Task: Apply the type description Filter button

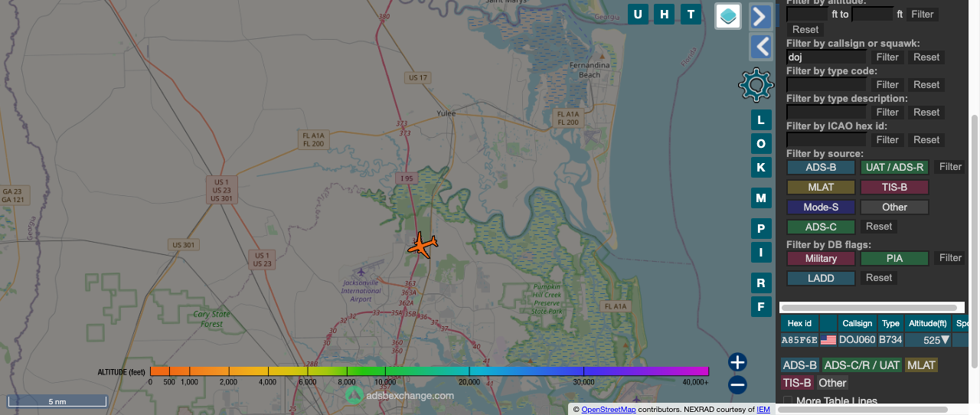Action: pyautogui.click(x=887, y=112)
